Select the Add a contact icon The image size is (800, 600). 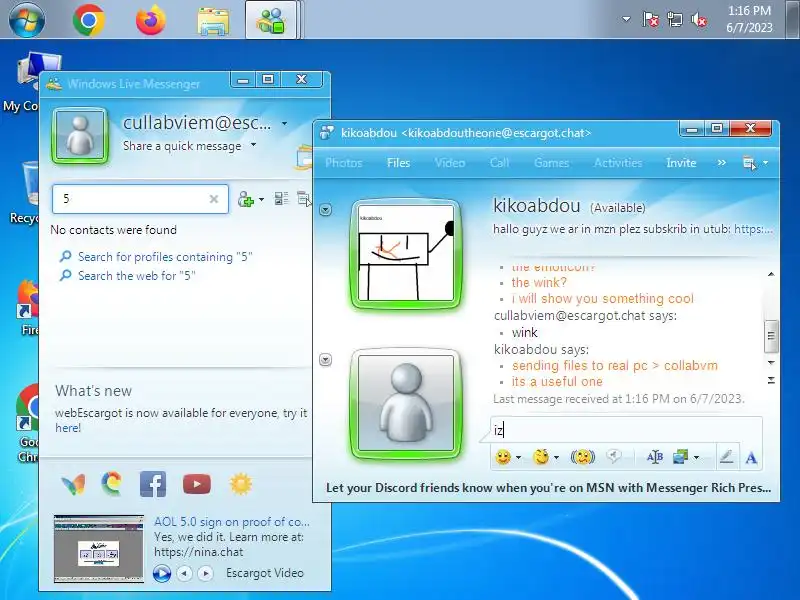pyautogui.click(x=245, y=199)
